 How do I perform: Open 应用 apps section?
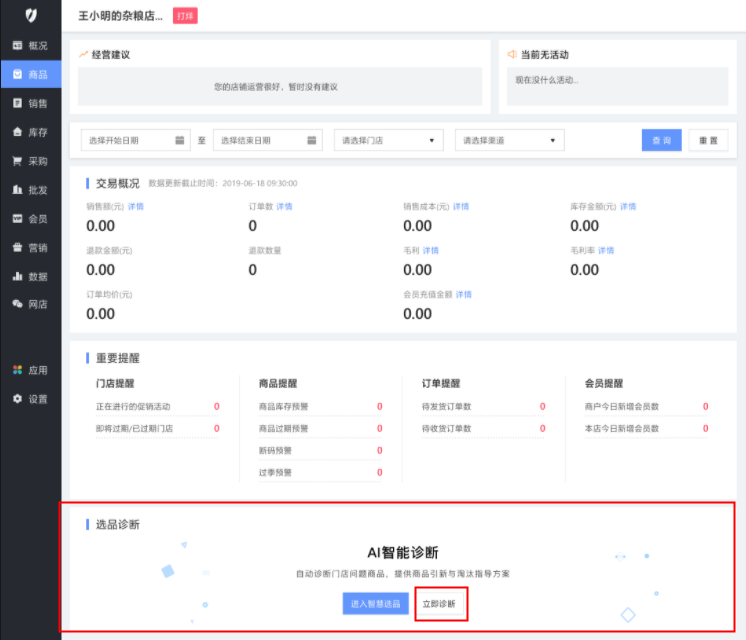[30, 370]
